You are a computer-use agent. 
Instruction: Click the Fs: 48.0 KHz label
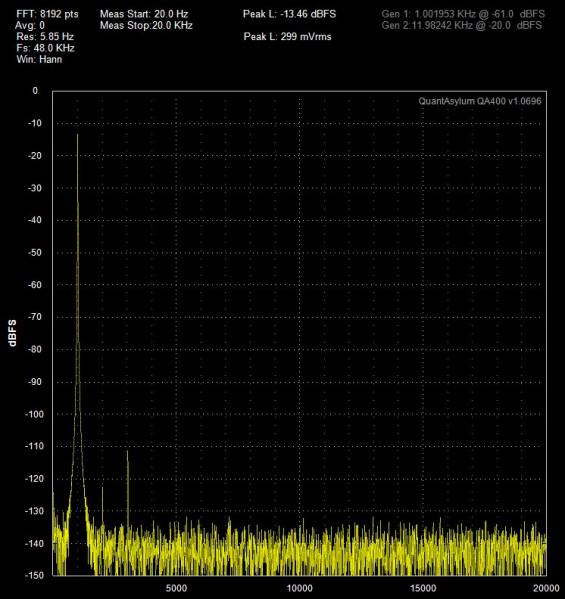click(x=45, y=48)
